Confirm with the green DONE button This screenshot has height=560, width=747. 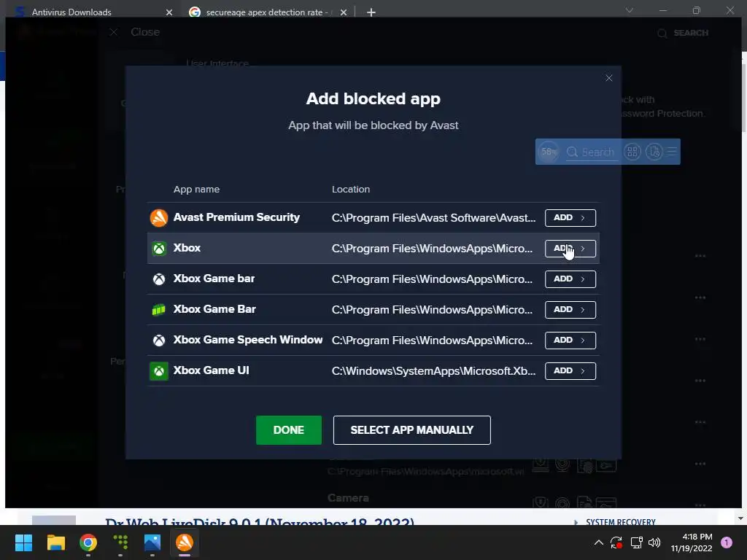289,430
